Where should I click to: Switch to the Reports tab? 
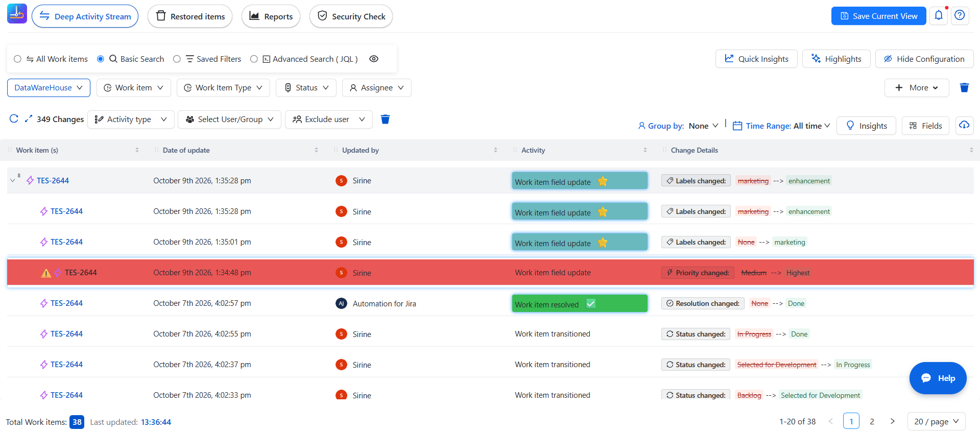271,16
